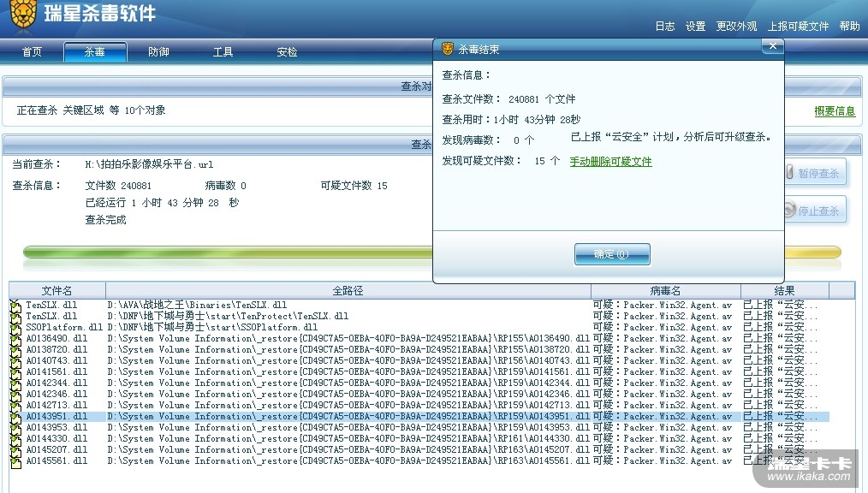Sort by the 文件名 column header
Screen dimensions: 868x493
[57, 290]
